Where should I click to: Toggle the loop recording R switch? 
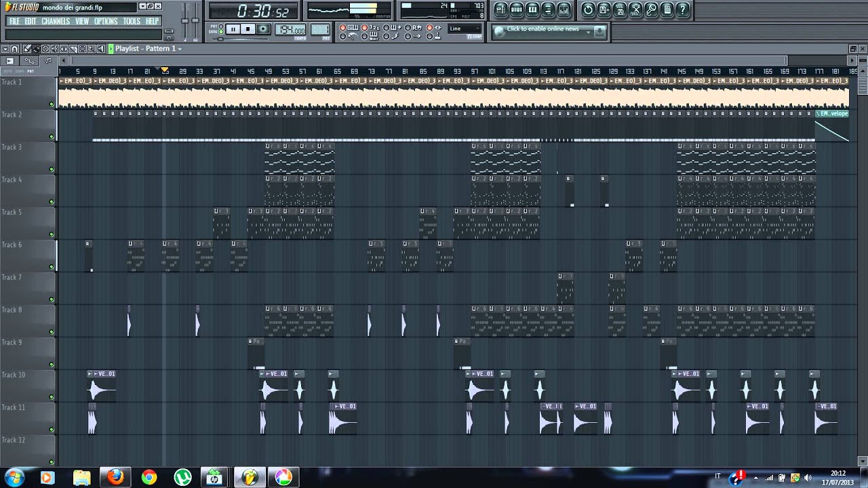[408, 28]
